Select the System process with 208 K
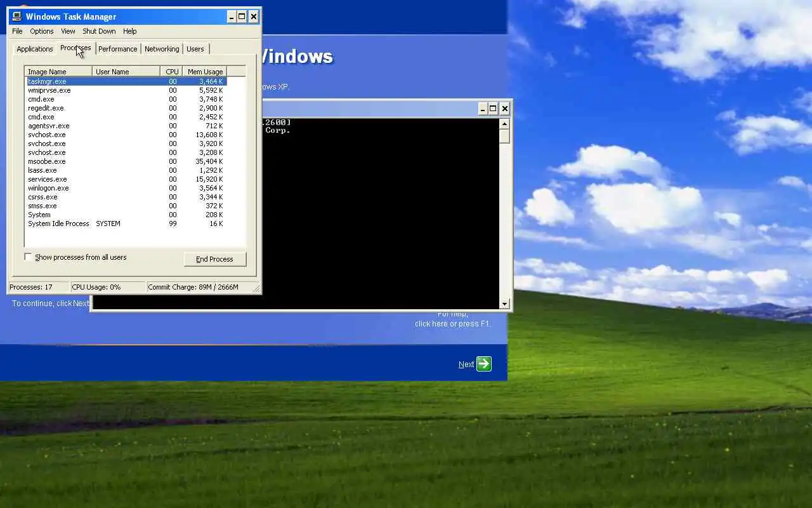Screen dimensions: 812x508 pyautogui.click(x=126, y=215)
